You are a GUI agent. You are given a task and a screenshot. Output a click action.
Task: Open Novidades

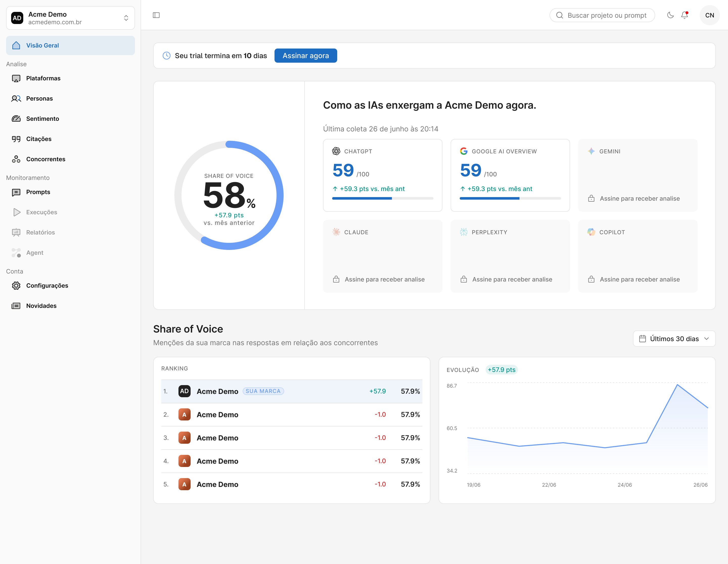[x=70, y=306]
